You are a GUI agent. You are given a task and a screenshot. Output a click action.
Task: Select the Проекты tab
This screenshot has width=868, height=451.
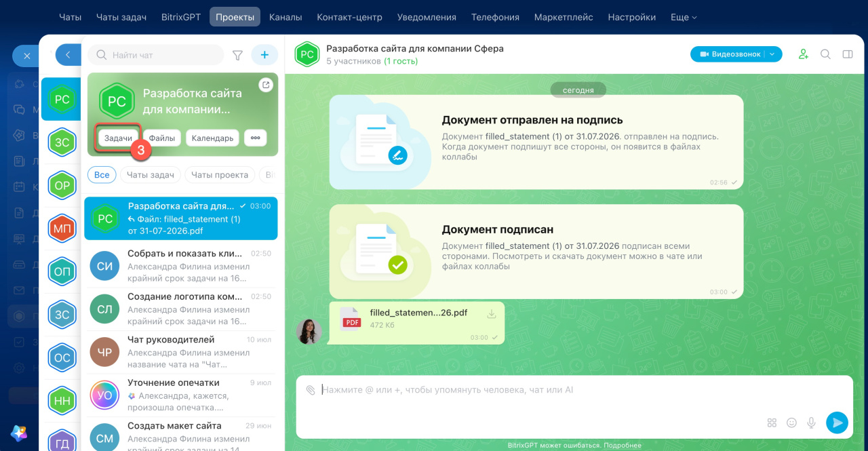(235, 17)
